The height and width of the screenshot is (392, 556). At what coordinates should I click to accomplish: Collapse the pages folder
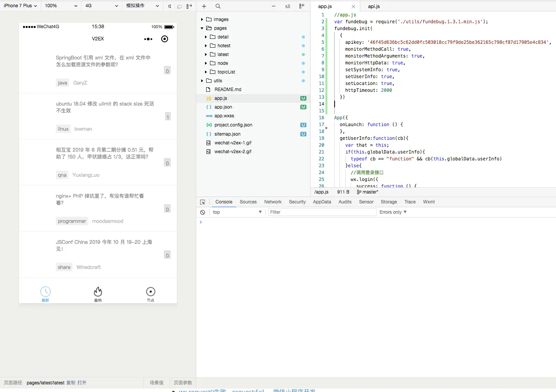point(202,28)
